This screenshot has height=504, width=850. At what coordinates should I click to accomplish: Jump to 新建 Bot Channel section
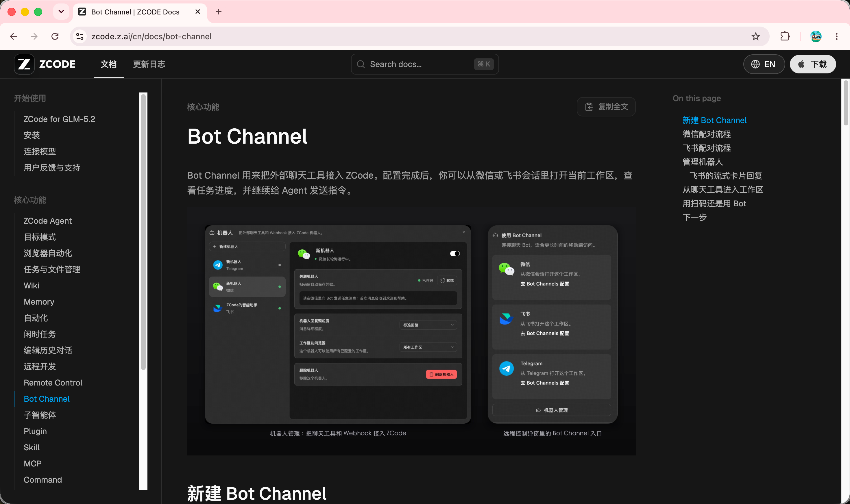pos(714,120)
